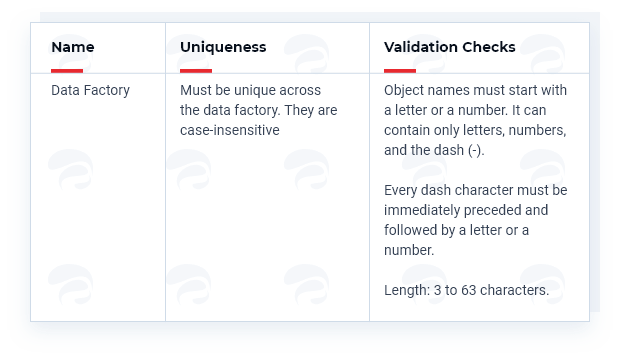Click 'Length: 3 to 63 characters.' text
The height and width of the screenshot is (360, 620).
click(467, 290)
